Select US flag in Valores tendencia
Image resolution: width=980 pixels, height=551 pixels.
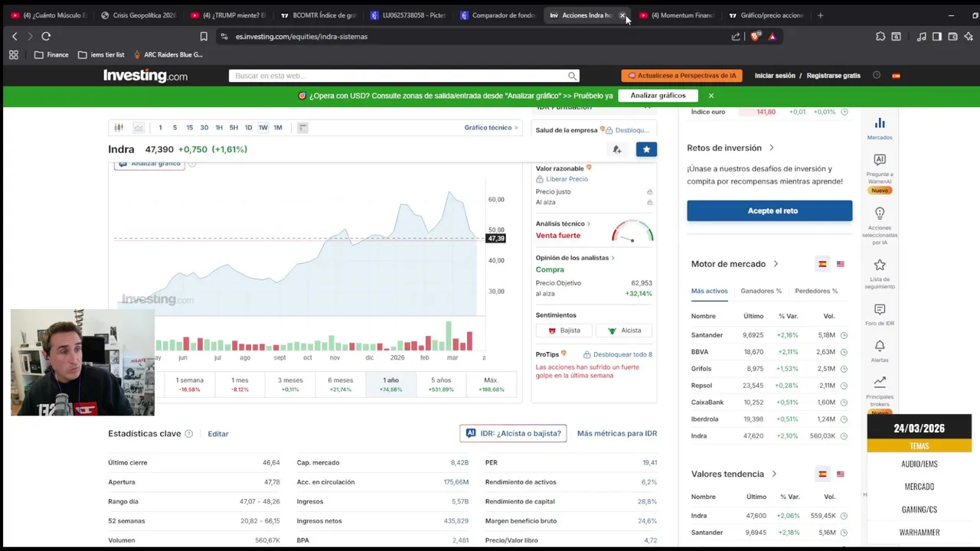click(841, 474)
